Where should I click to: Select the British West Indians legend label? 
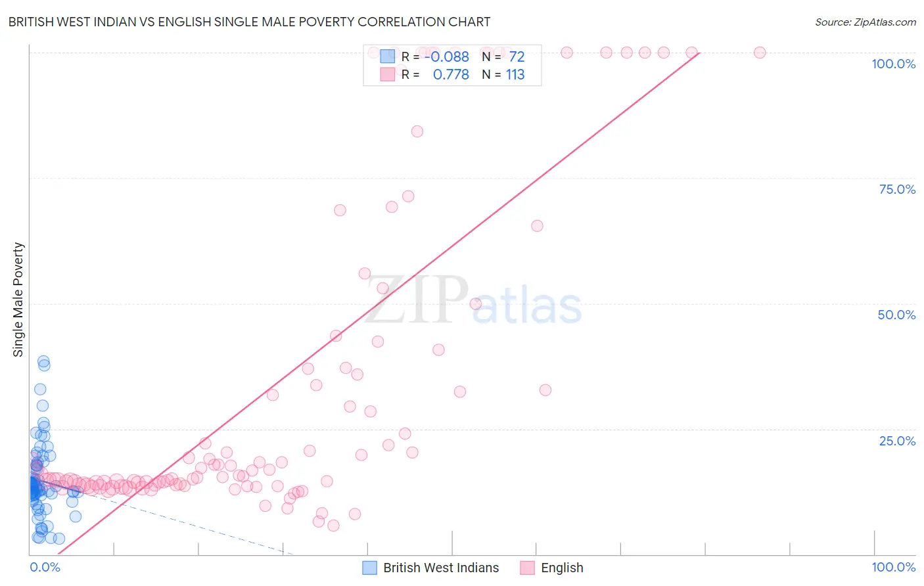coord(441,568)
